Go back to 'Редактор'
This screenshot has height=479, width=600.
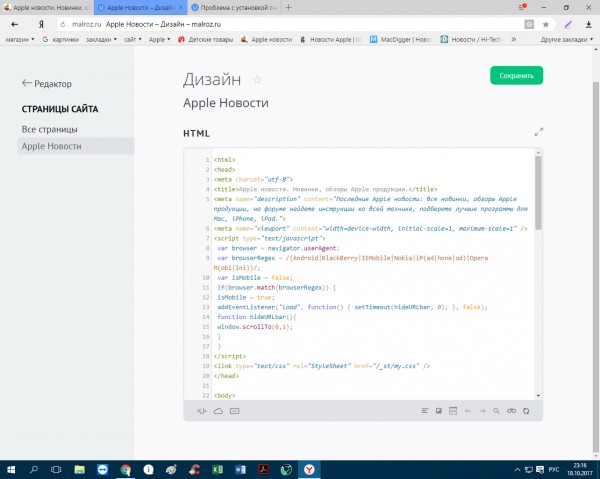[x=47, y=83]
